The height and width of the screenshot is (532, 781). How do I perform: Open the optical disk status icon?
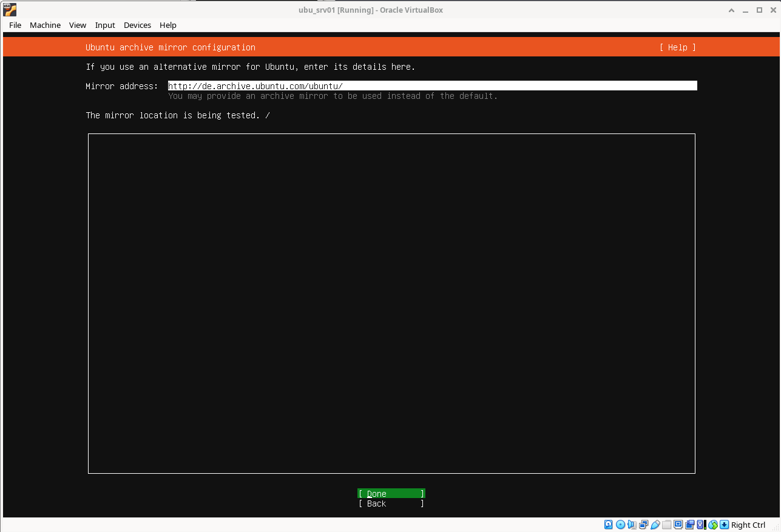[x=620, y=525]
